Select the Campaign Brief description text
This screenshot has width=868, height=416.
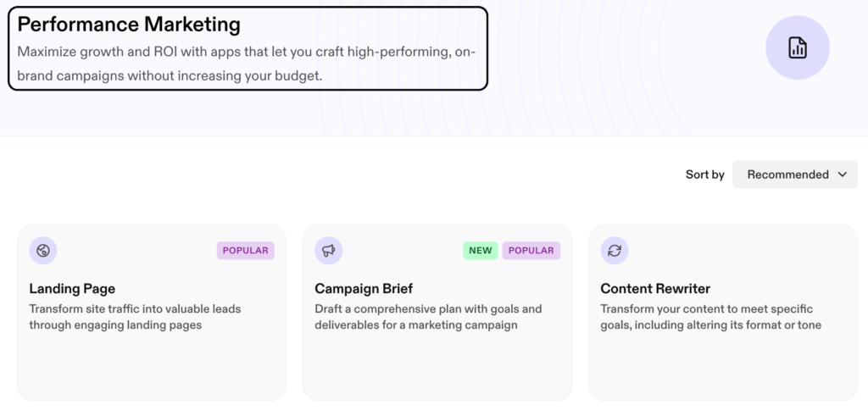pyautogui.click(x=428, y=317)
